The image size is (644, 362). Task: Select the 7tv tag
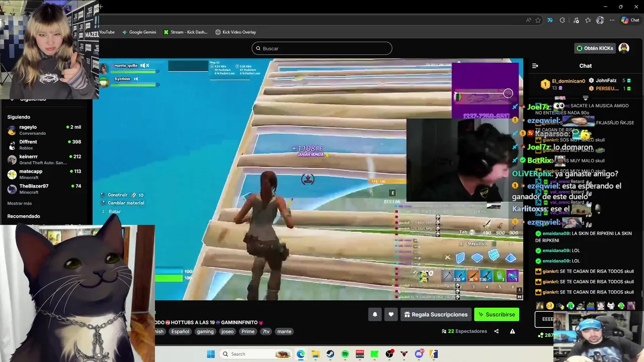(x=266, y=332)
